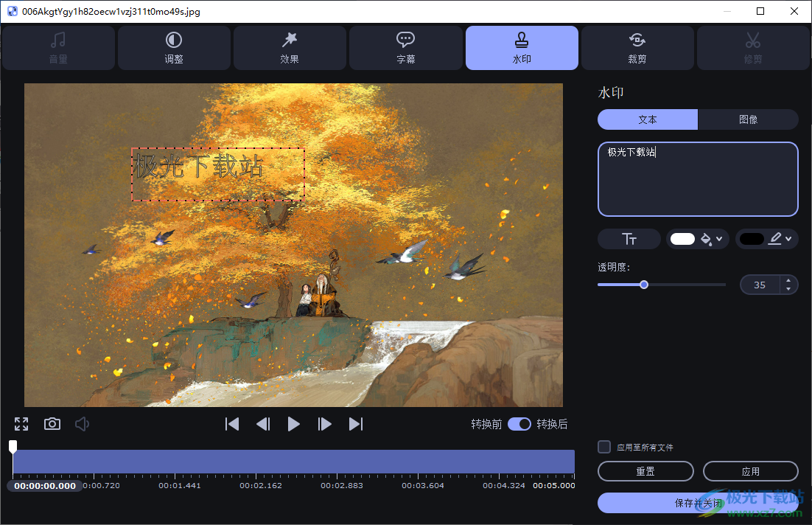The height and width of the screenshot is (525, 812).
Task: Open the 音量 (volume) tab
Action: [x=58, y=48]
